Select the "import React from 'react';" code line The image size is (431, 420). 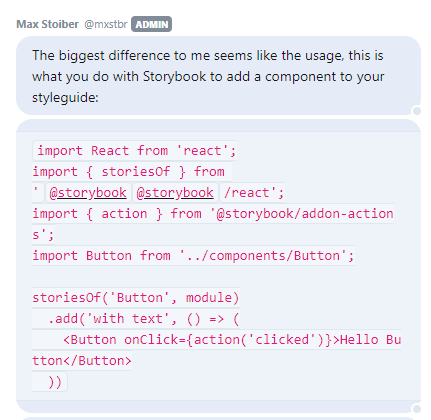pos(135,151)
